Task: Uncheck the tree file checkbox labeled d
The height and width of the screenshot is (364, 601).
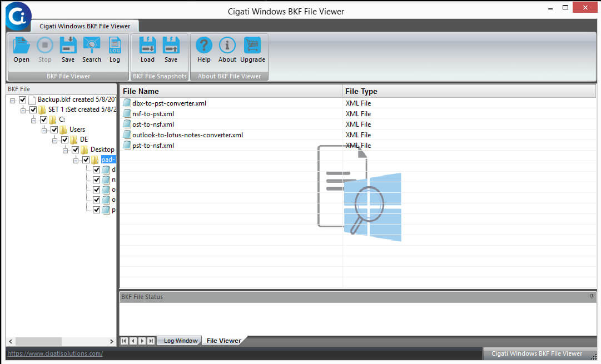Action: coord(96,169)
